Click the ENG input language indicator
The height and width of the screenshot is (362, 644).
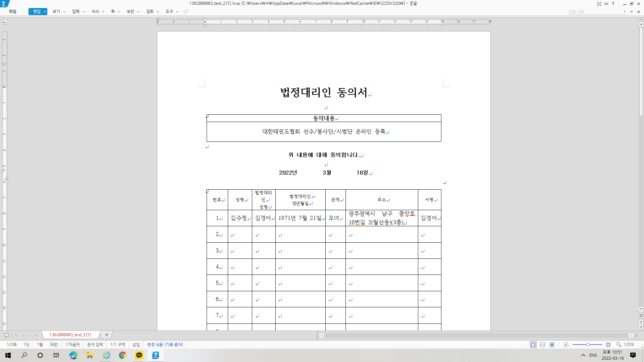(593, 355)
